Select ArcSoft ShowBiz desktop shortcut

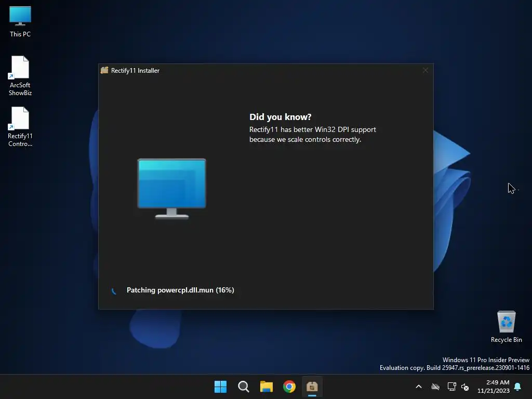click(x=20, y=76)
